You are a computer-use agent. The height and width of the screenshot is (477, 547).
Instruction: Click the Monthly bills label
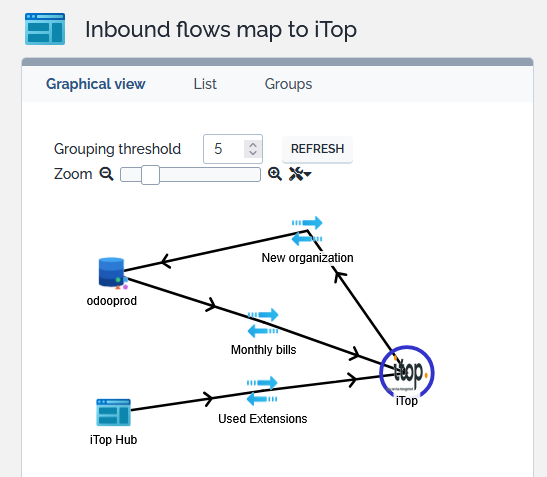[263, 350]
